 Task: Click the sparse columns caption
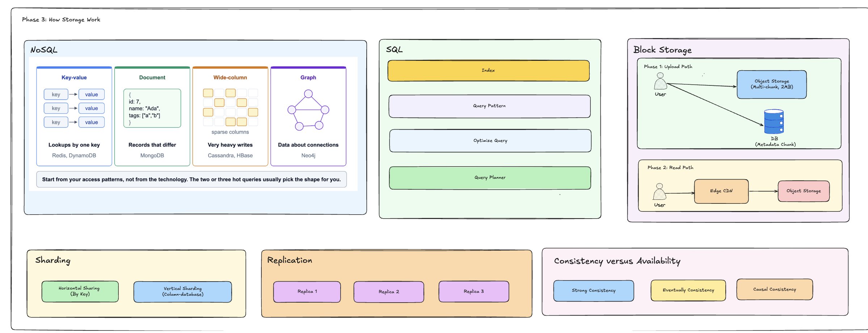point(230,132)
